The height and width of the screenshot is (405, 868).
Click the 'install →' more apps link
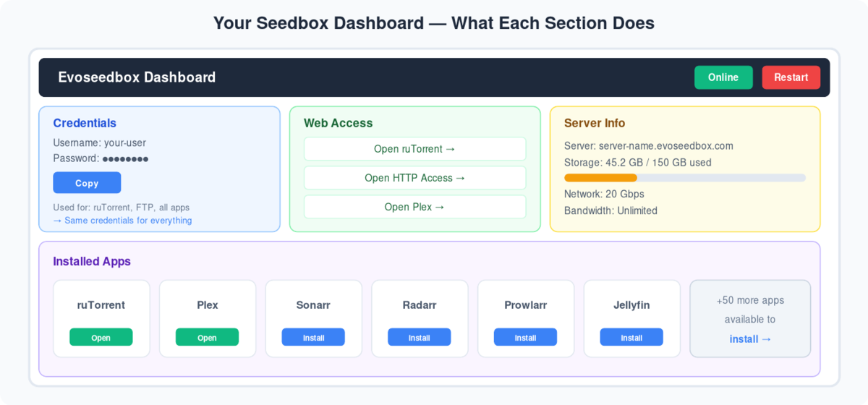pos(750,338)
